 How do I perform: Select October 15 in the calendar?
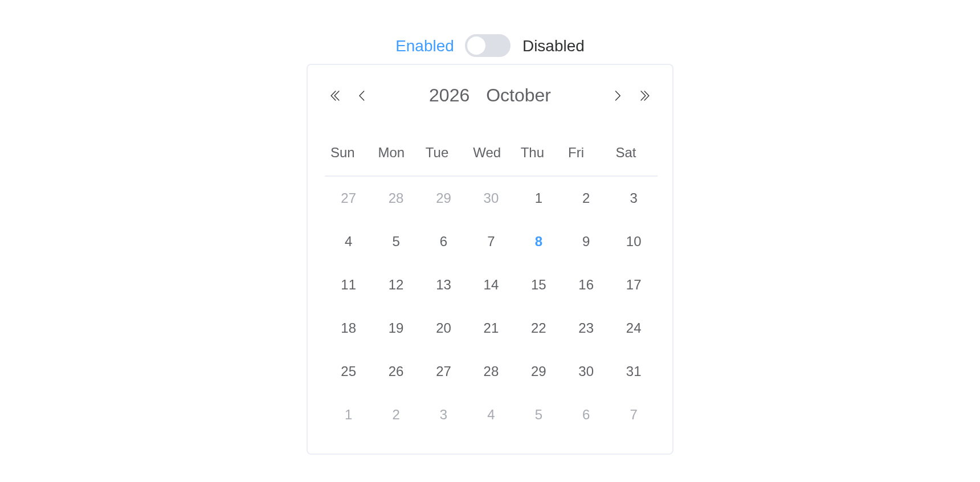tap(538, 285)
